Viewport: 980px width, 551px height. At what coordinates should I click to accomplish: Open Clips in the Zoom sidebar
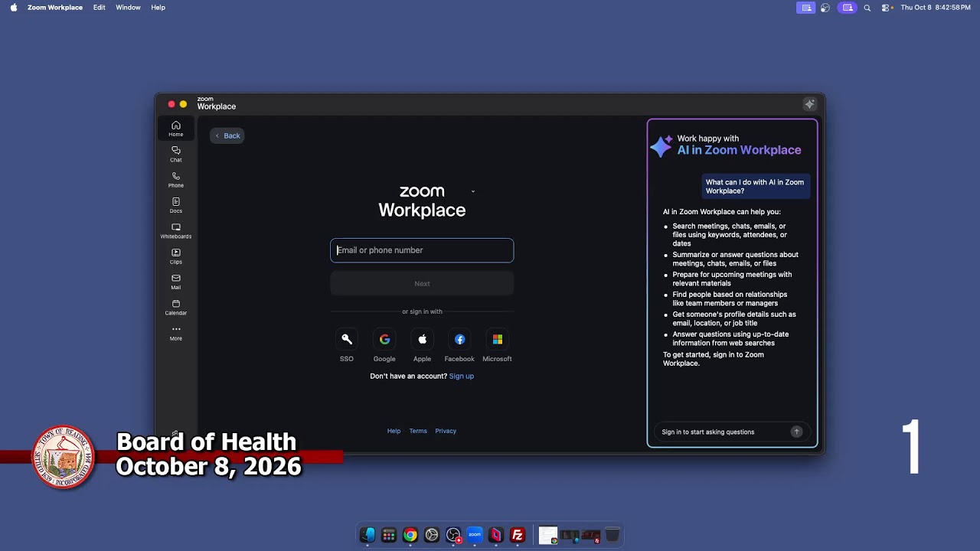[x=176, y=256]
